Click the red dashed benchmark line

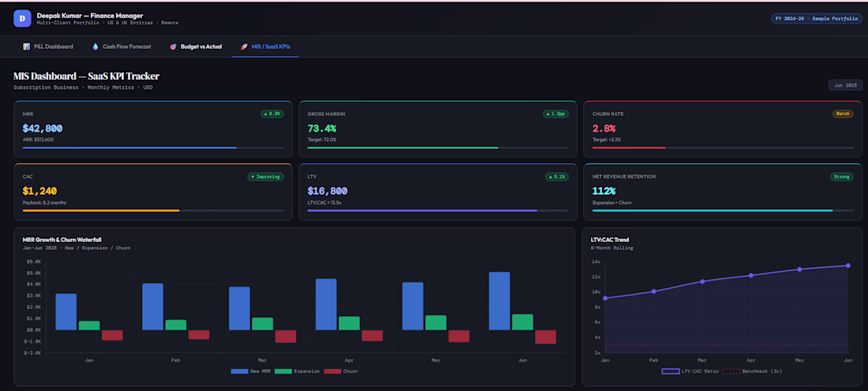click(726, 345)
